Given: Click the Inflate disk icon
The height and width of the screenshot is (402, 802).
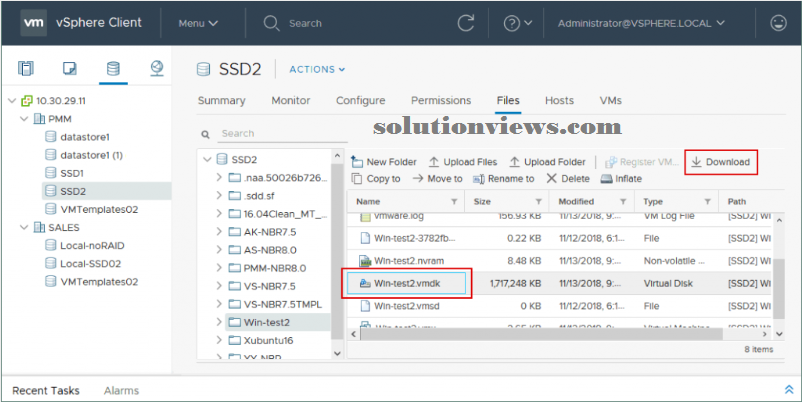Looking at the screenshot, I should 606,178.
